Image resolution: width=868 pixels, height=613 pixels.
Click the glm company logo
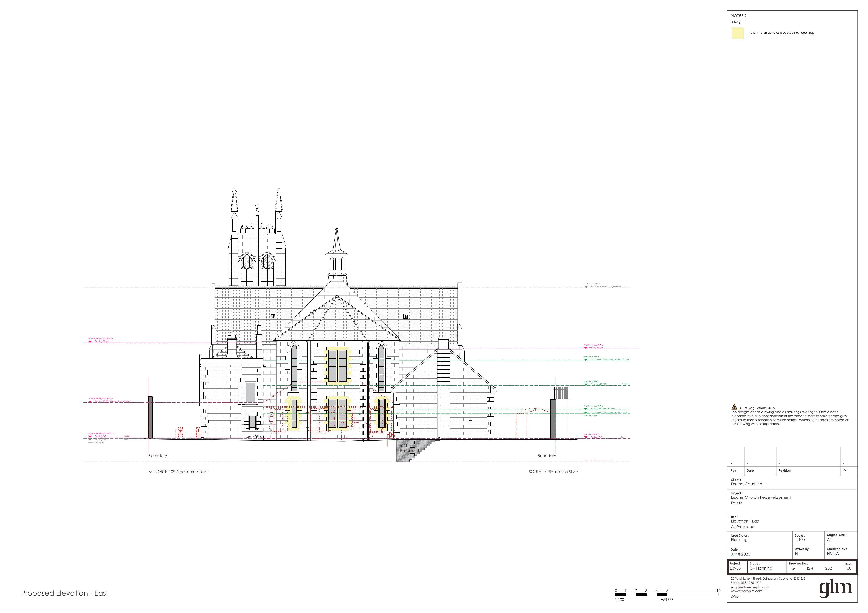coord(836,588)
